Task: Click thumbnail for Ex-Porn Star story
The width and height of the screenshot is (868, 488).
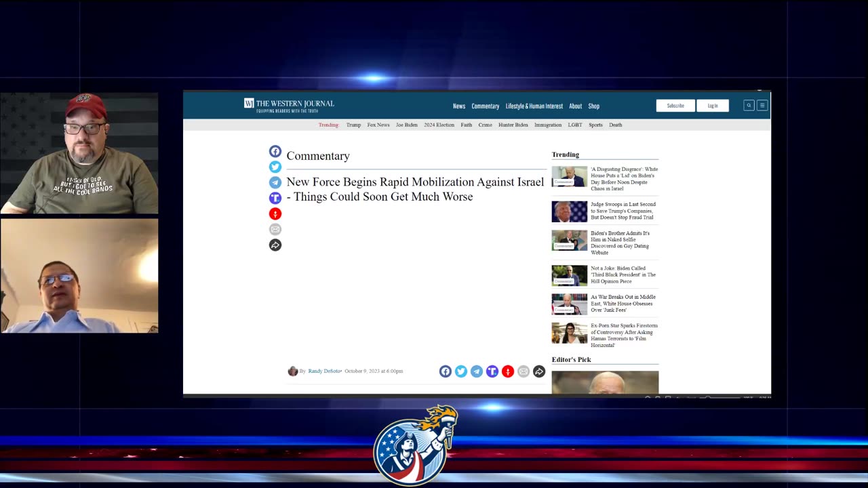Action: tap(569, 333)
